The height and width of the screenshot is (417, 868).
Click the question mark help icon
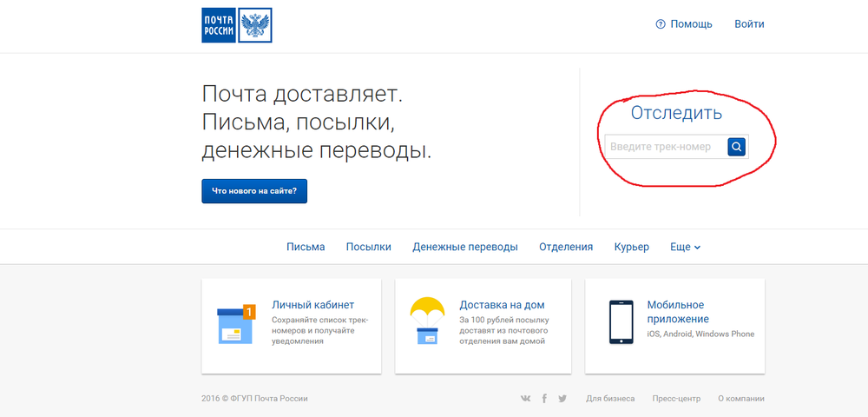660,24
